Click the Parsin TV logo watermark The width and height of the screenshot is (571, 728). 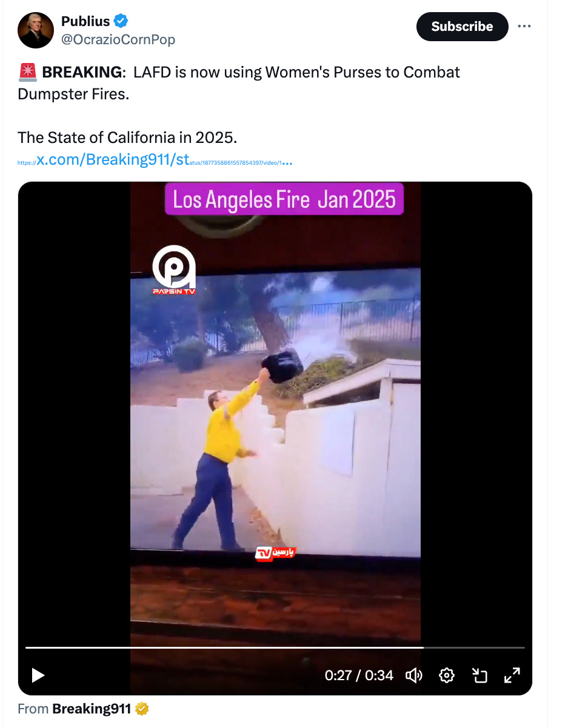pos(174,270)
